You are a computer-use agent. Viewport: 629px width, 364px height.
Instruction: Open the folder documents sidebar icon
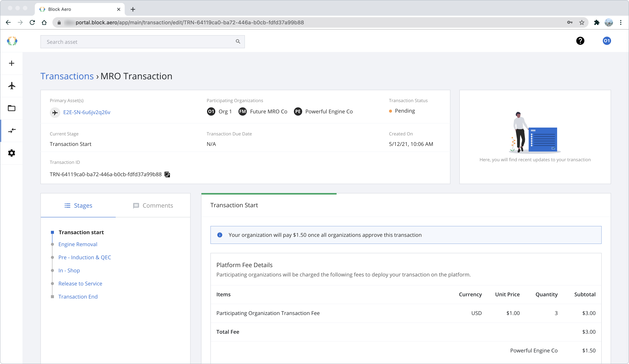tap(11, 108)
